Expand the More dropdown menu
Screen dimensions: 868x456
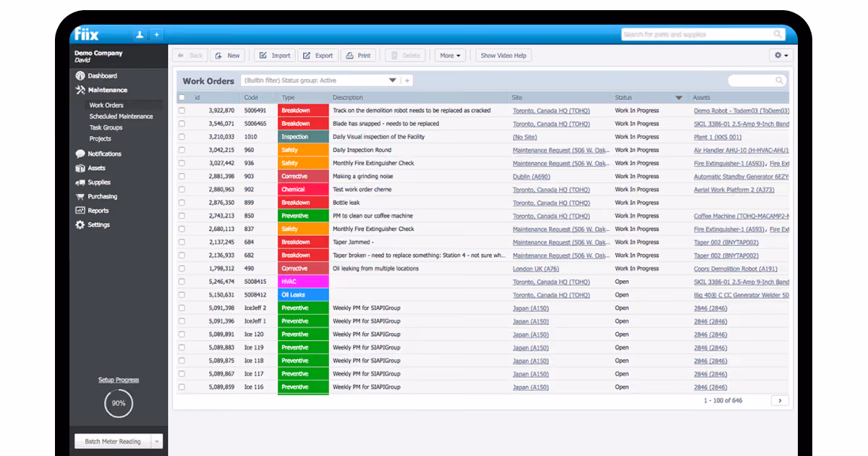[450, 56]
